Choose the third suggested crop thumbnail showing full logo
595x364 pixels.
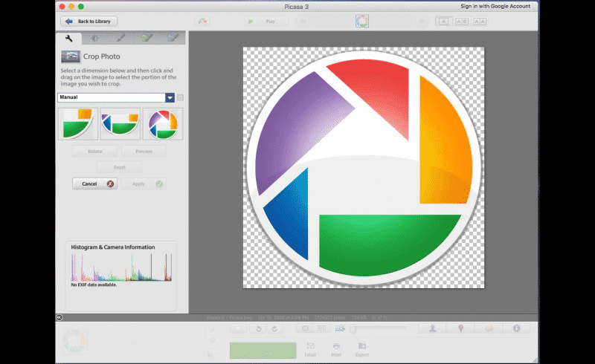163,124
